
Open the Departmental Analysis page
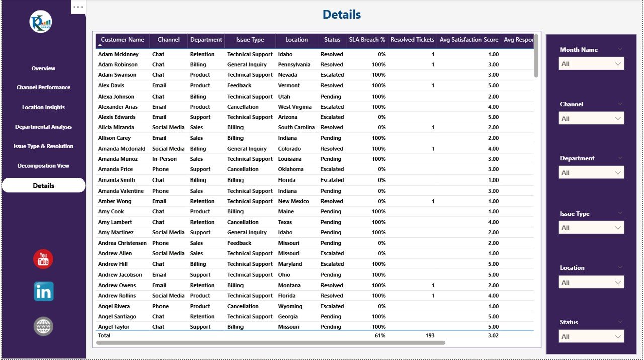click(43, 127)
